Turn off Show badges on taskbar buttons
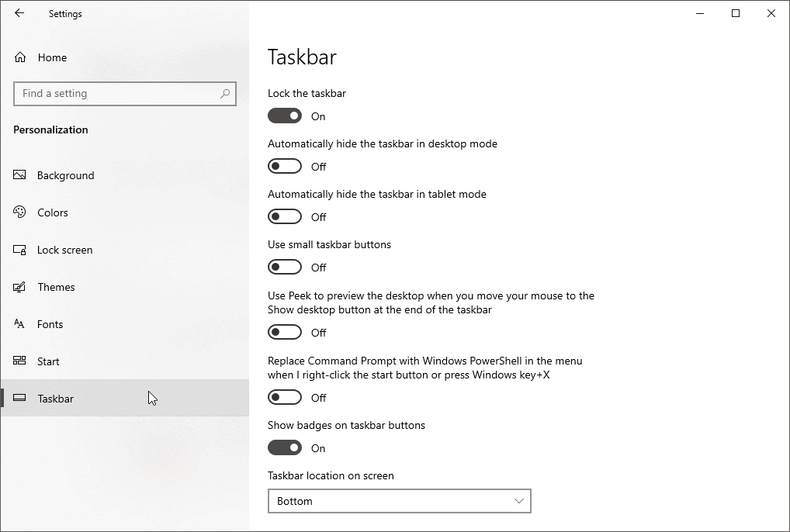Image resolution: width=790 pixels, height=532 pixels. click(284, 447)
